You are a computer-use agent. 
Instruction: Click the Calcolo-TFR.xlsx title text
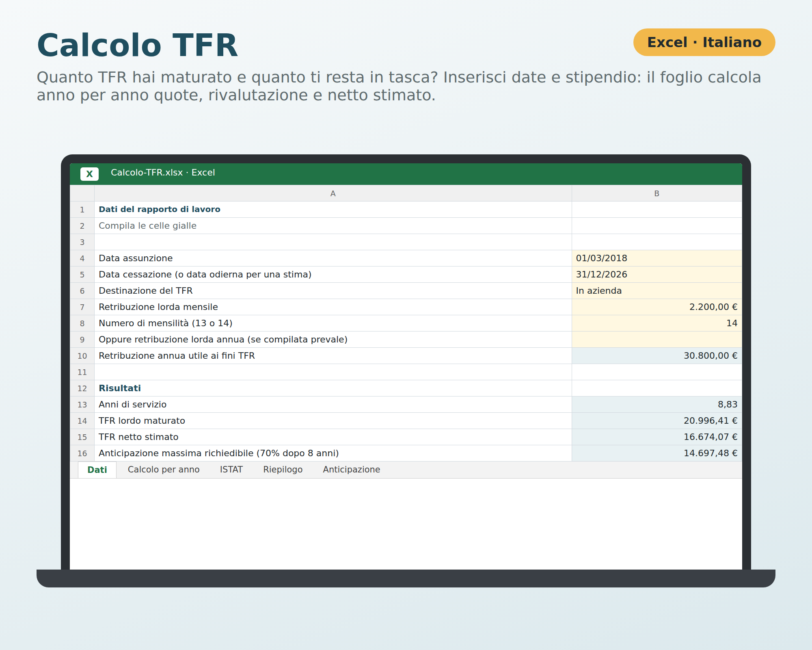tap(163, 173)
